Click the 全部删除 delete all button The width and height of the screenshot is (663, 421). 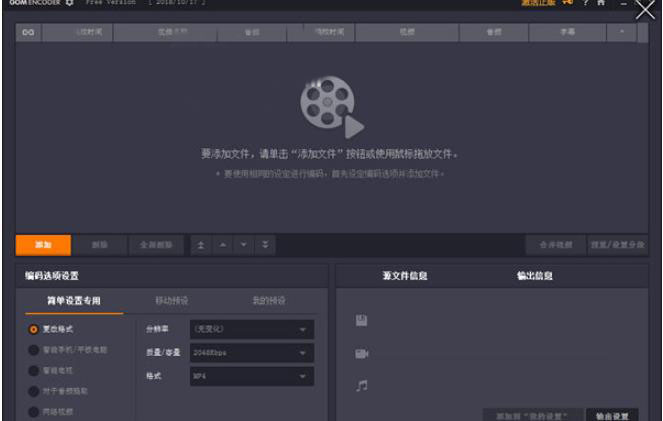(x=156, y=245)
